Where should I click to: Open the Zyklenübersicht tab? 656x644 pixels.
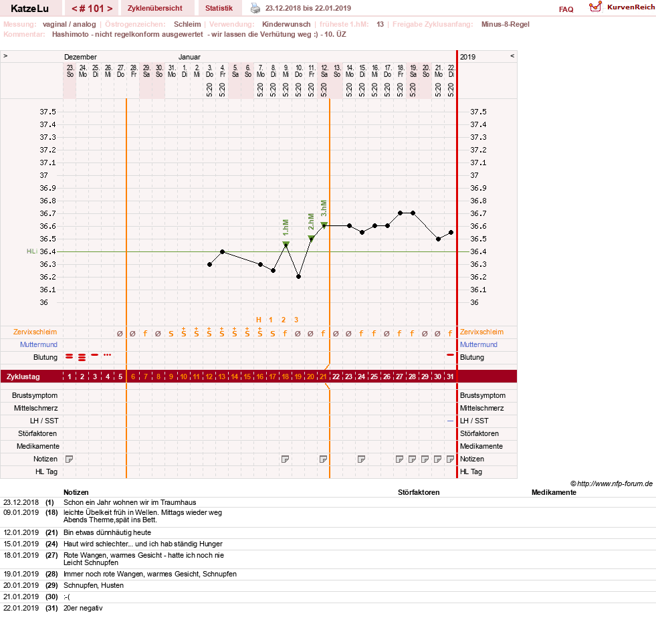[x=154, y=8]
